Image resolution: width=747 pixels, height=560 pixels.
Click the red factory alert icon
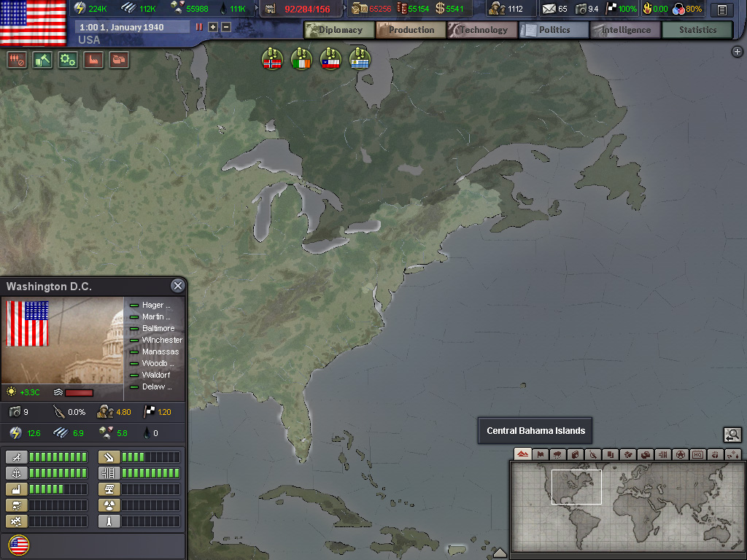click(93, 60)
